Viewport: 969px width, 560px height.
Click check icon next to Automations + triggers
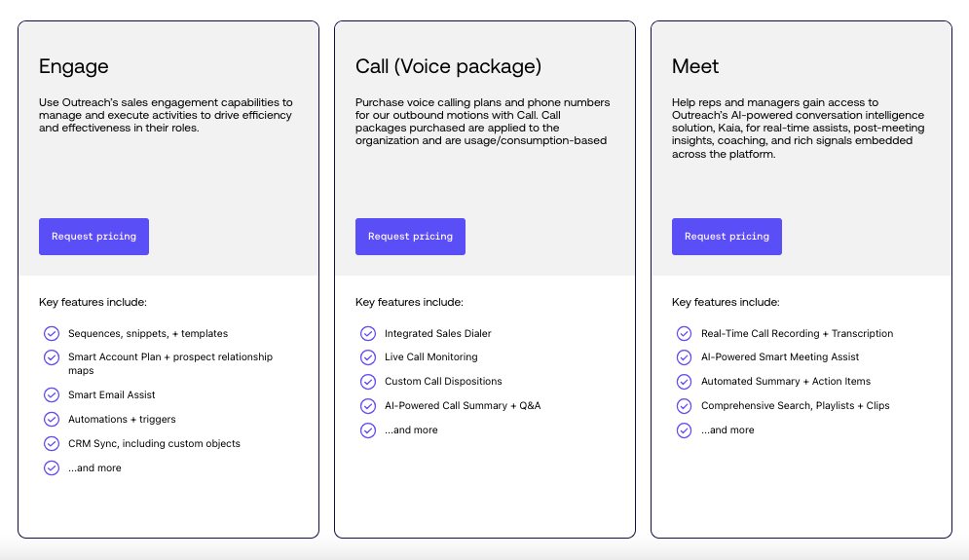coord(52,419)
